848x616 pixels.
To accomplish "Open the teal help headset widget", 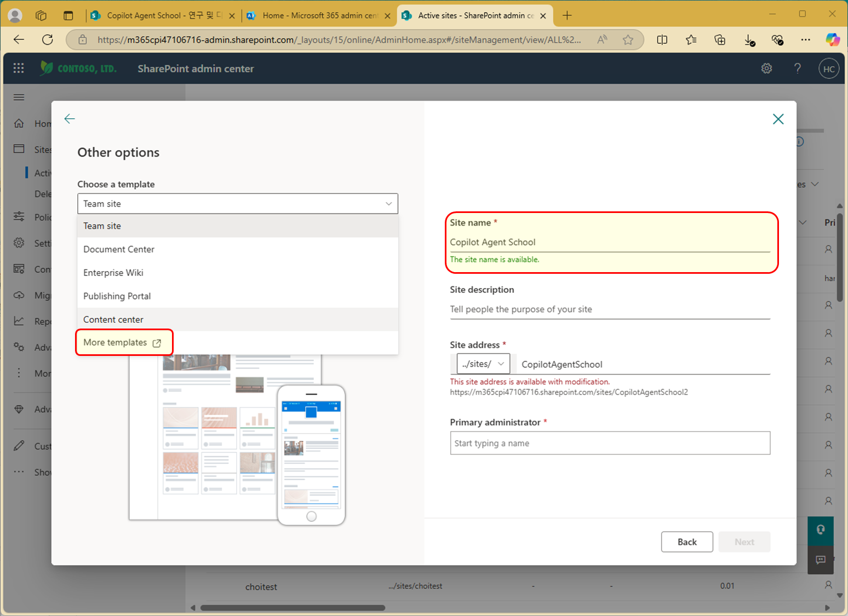I will 821,529.
